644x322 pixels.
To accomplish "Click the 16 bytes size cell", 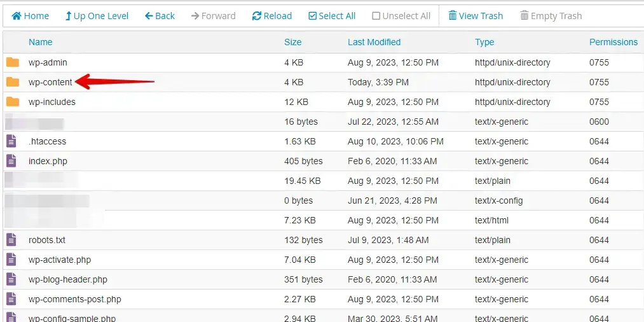I will click(301, 122).
